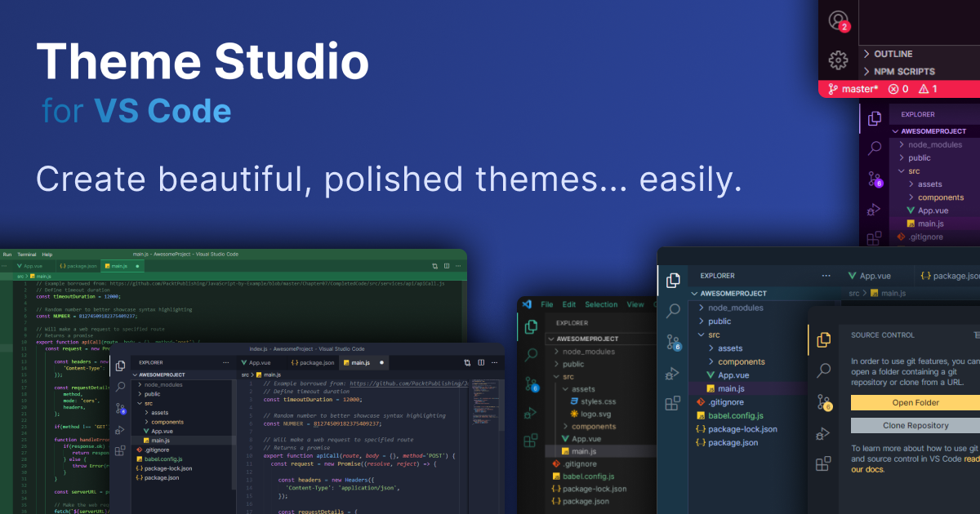Viewport: 980px width, 514px height.
Task: Open Run and Debug in yellow-accent window
Action: point(824,433)
